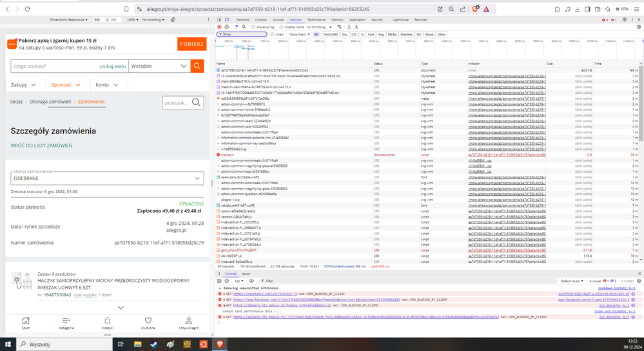The height and width of the screenshot is (351, 644).
Task: Expand the Konto menu
Action: [107, 84]
